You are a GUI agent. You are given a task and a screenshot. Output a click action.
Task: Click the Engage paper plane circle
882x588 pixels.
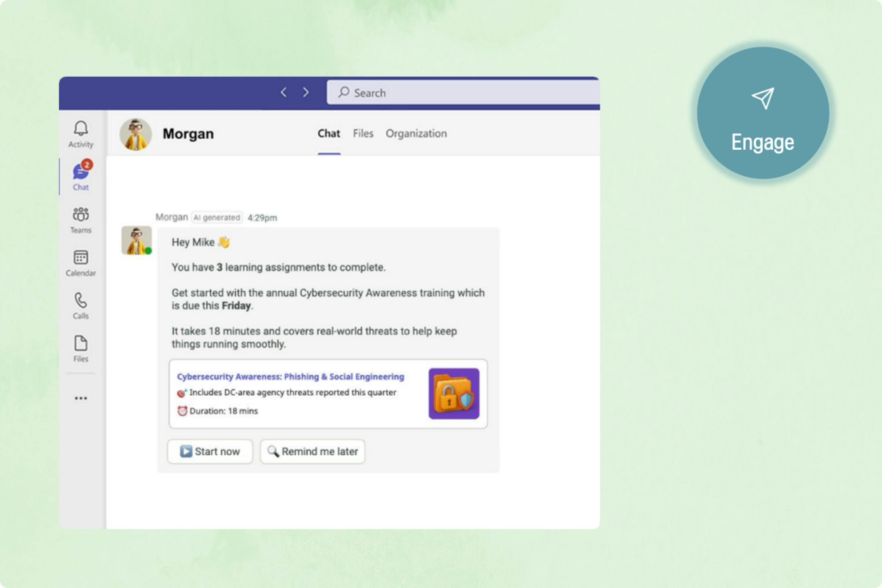point(762,113)
